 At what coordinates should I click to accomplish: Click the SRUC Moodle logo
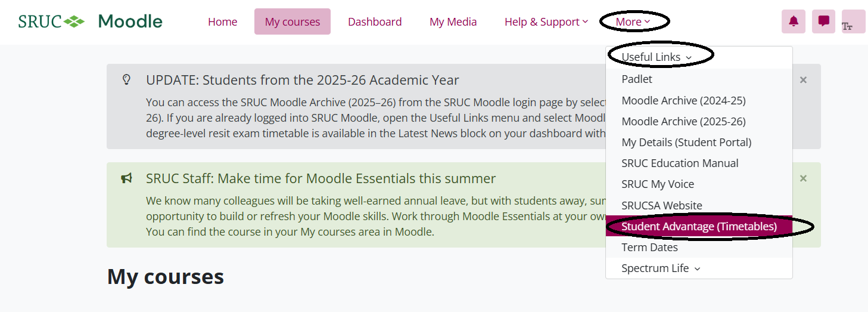pyautogui.click(x=91, y=21)
